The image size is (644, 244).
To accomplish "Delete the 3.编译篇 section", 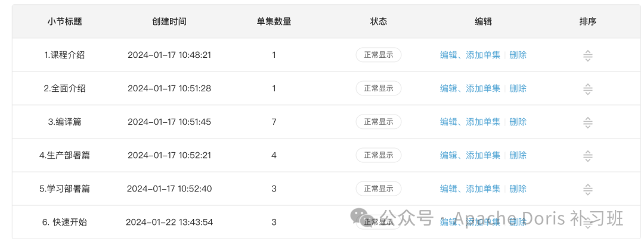I will tap(518, 122).
